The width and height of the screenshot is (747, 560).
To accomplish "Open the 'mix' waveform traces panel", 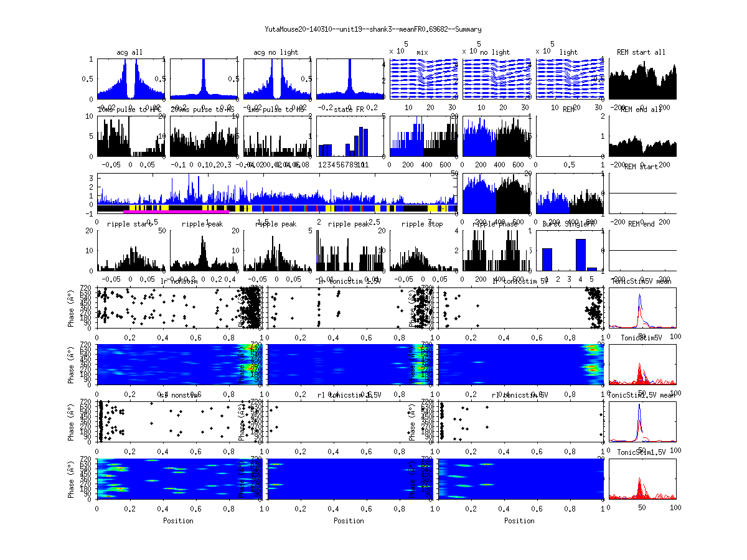I will (x=423, y=79).
